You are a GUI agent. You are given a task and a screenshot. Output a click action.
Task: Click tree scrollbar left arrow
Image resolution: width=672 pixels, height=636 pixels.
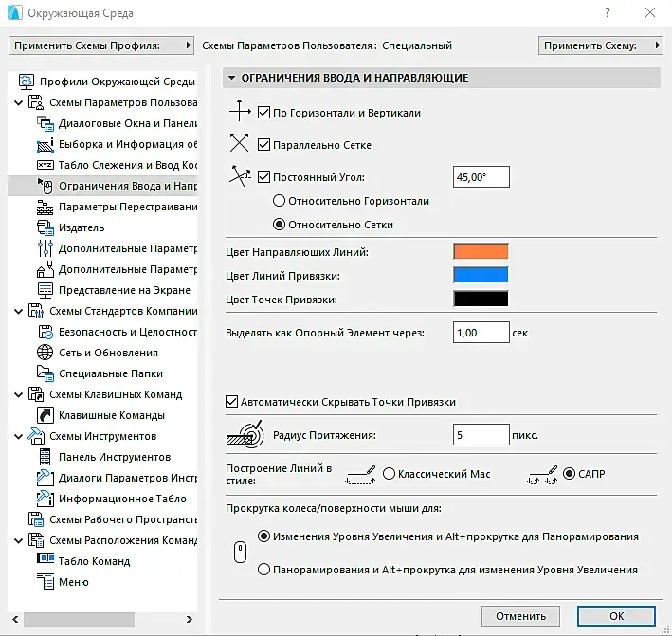pos(15,619)
